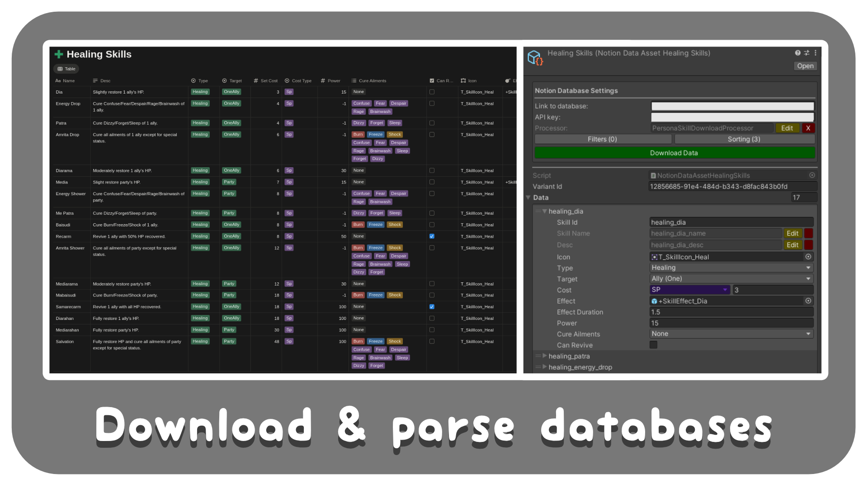Image resolution: width=868 pixels, height=488 pixels.
Task: Toggle Can Revive checkbox for Samarecarm row
Action: point(432,307)
